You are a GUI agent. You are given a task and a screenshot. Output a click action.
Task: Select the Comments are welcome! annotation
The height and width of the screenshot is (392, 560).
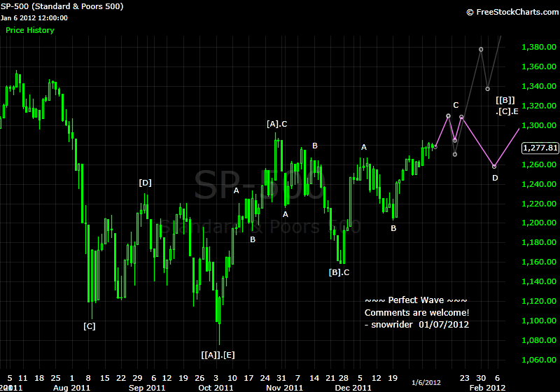click(416, 313)
